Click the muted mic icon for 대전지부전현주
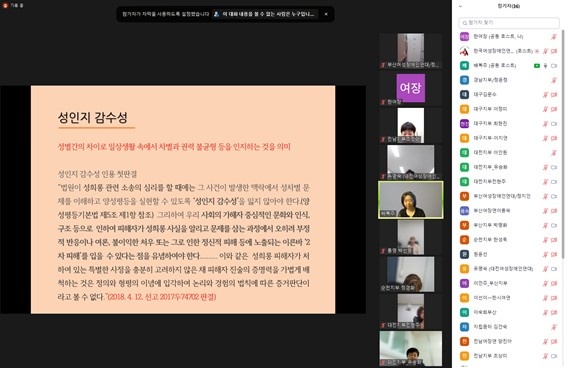Screen dimensions: 569x368 (x=545, y=182)
